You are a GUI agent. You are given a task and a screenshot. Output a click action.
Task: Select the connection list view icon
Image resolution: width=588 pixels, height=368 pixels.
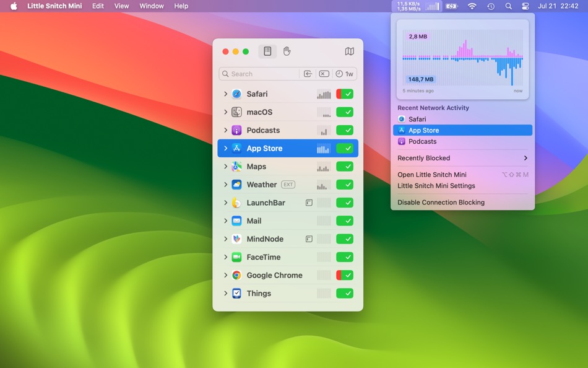(267, 51)
